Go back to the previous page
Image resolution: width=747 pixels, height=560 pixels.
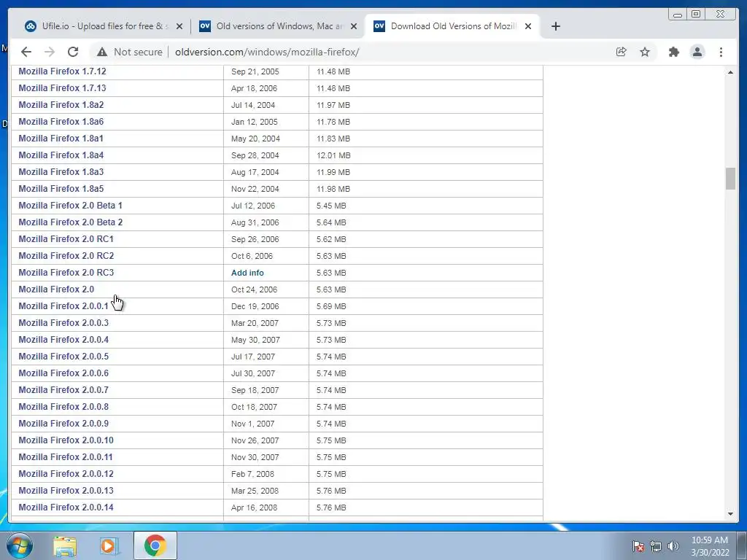pyautogui.click(x=26, y=52)
